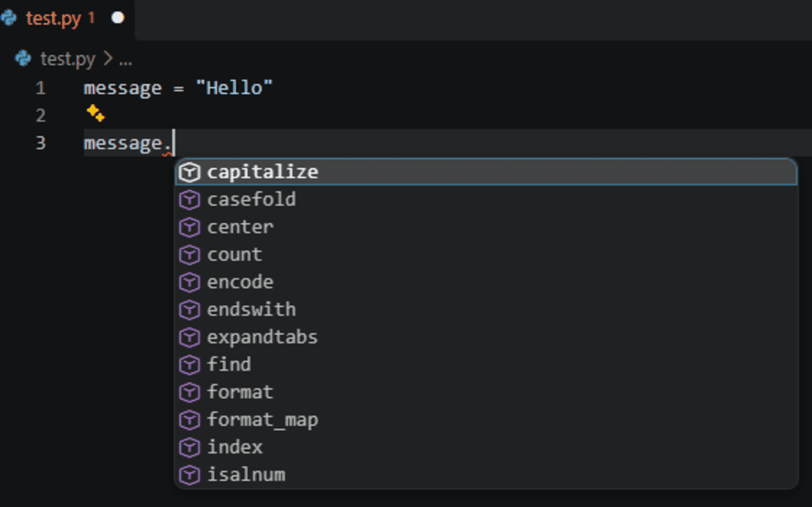Click method icon beside casefold

point(190,200)
